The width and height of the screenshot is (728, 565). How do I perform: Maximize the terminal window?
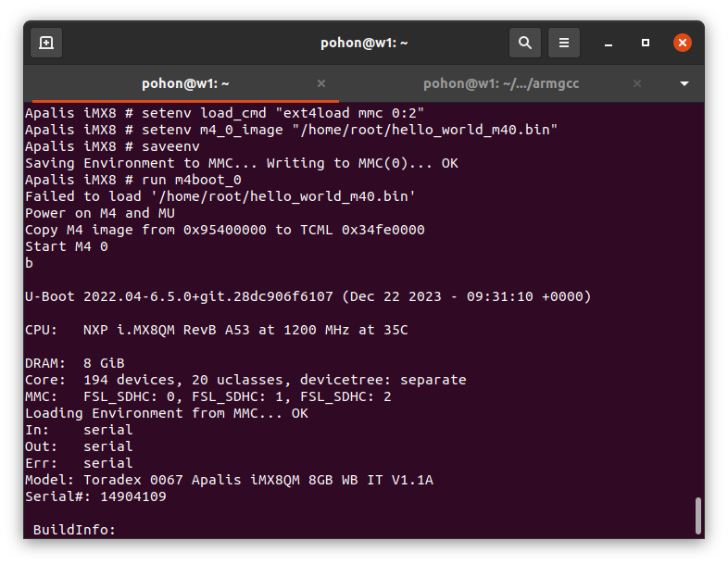tap(646, 43)
